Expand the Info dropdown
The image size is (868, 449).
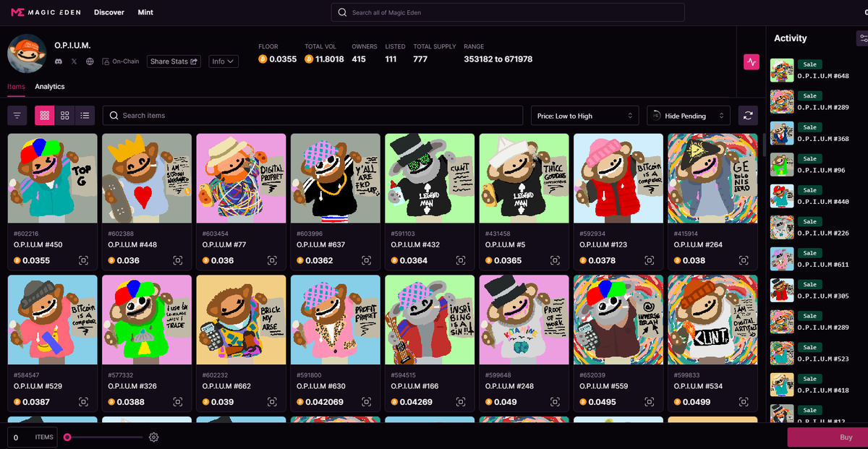point(224,61)
